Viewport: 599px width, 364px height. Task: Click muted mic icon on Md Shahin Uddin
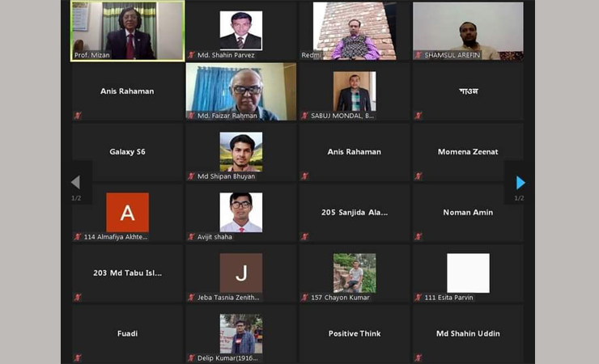click(x=418, y=358)
